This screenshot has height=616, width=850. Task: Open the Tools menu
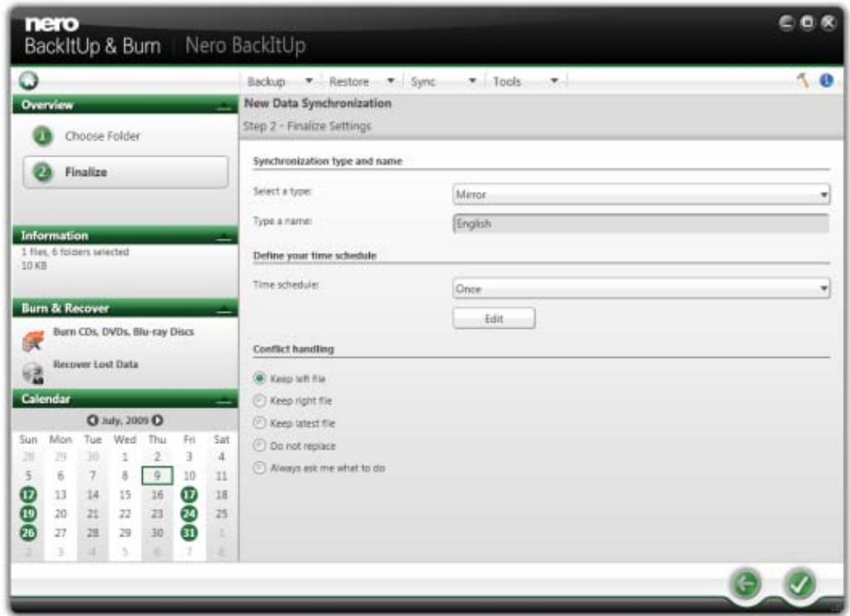point(507,81)
